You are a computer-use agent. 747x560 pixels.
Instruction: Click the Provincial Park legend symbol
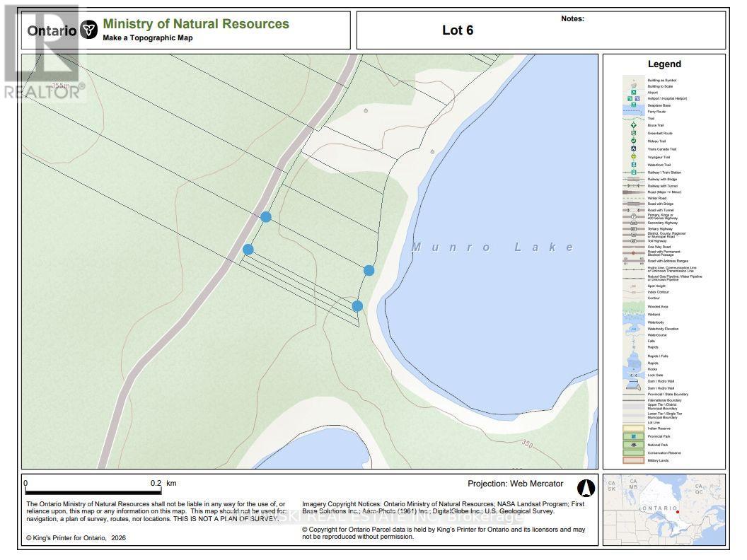[x=633, y=436]
